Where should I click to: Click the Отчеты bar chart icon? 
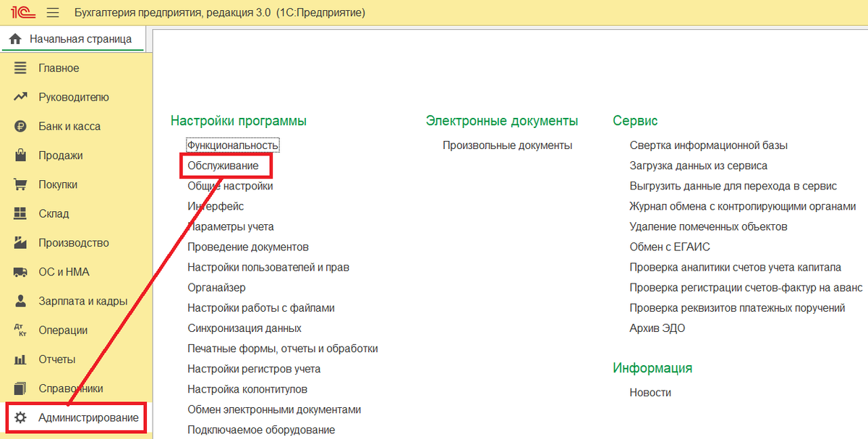coord(20,359)
